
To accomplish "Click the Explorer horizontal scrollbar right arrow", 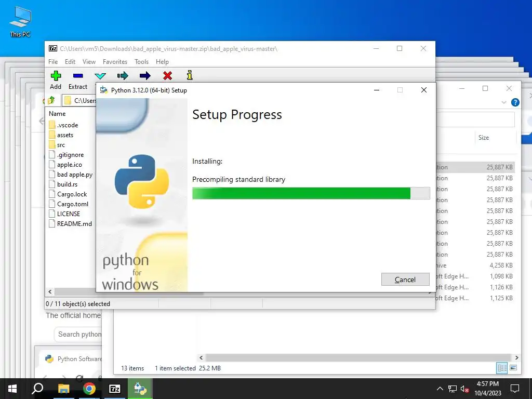I will click(x=516, y=357).
